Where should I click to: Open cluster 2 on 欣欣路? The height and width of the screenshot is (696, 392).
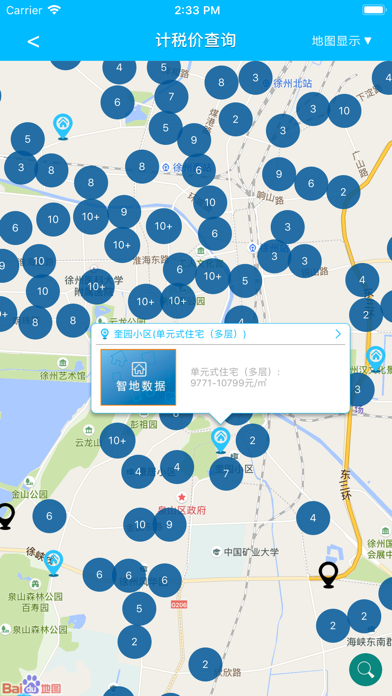pos(205,664)
